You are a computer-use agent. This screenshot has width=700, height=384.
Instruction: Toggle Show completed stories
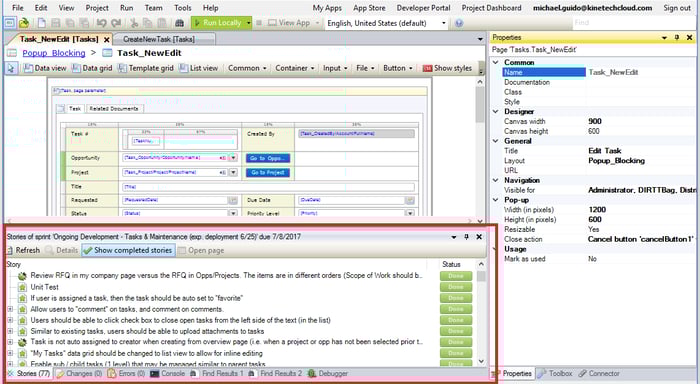128,250
